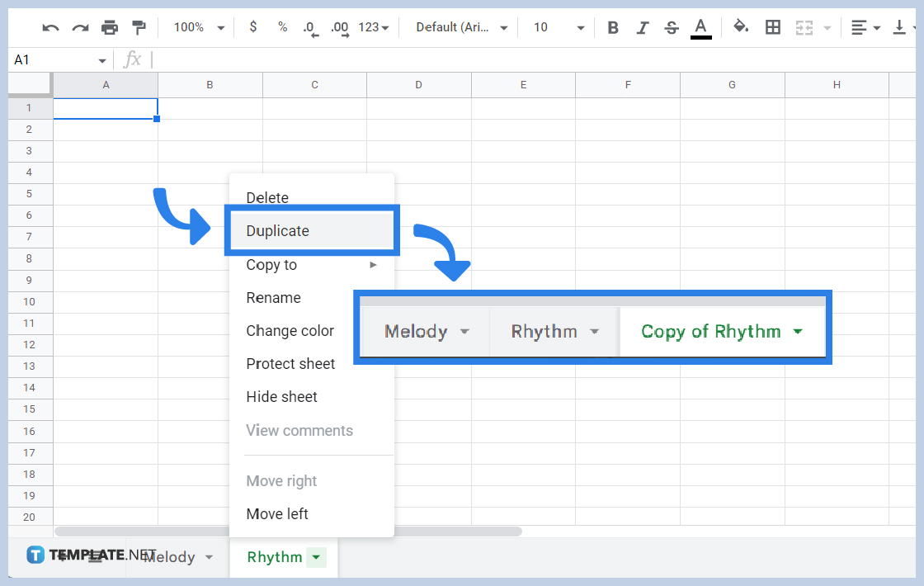The image size is (924, 586).
Task: Click the decrease decimal places icon
Action: 310,26
